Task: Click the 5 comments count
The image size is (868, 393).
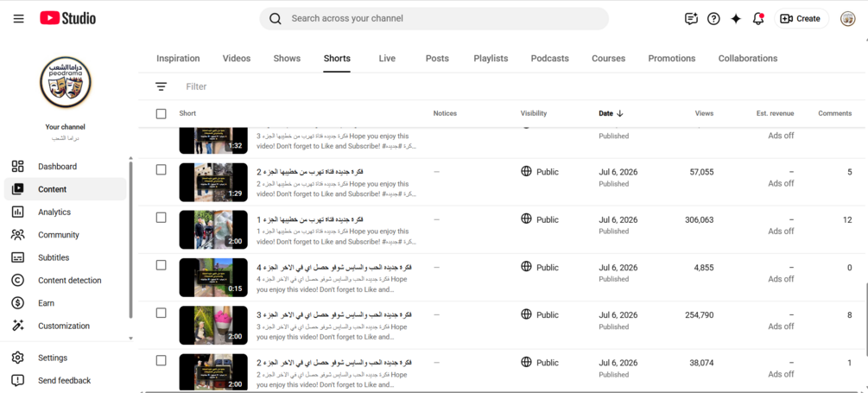Action: coord(849,172)
